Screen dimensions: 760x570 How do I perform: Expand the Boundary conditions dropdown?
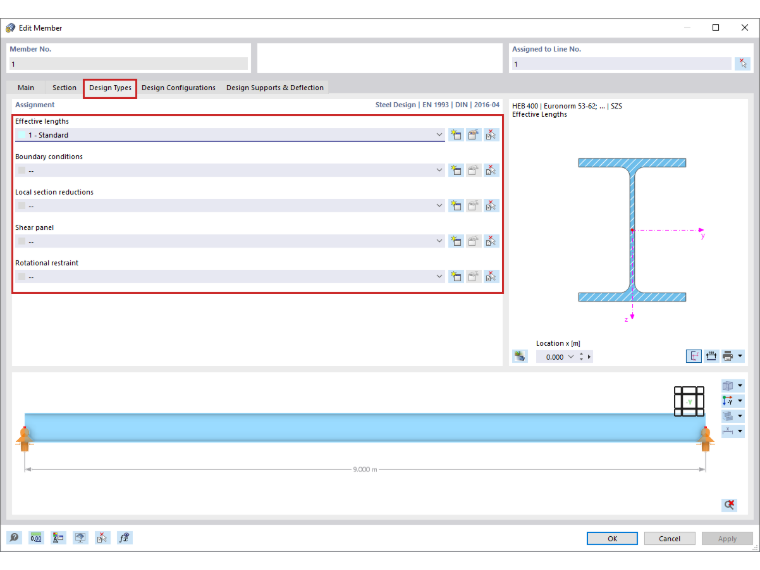pyautogui.click(x=439, y=170)
